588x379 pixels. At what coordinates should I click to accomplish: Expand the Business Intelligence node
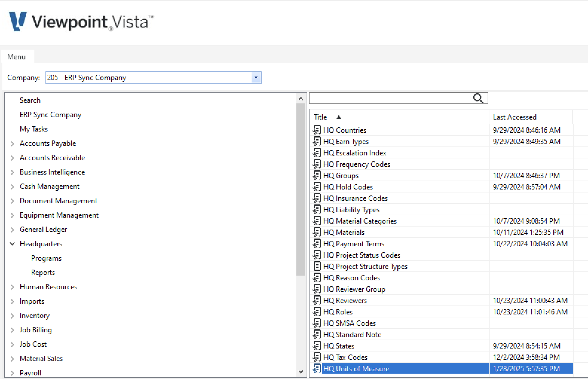point(12,172)
